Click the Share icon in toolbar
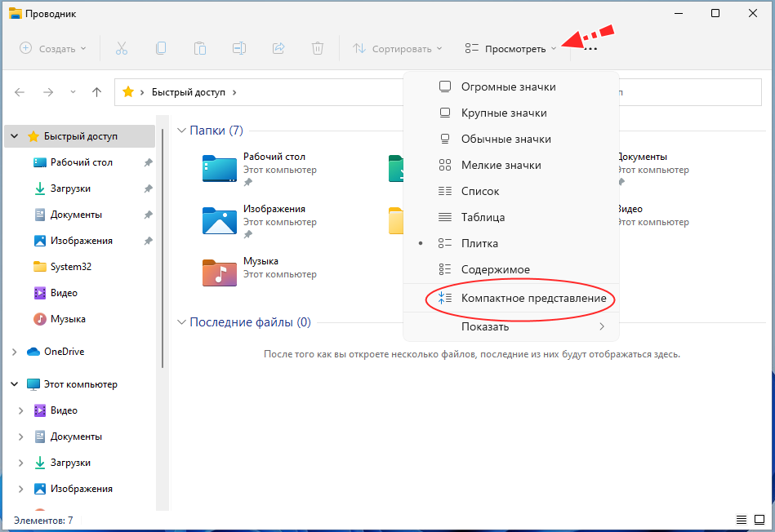 278,48
